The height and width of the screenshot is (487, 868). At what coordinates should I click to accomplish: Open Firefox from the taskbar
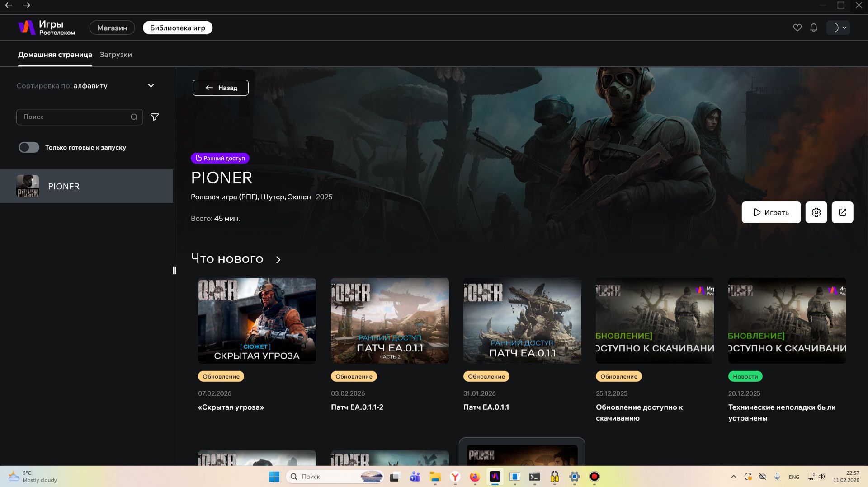(475, 477)
